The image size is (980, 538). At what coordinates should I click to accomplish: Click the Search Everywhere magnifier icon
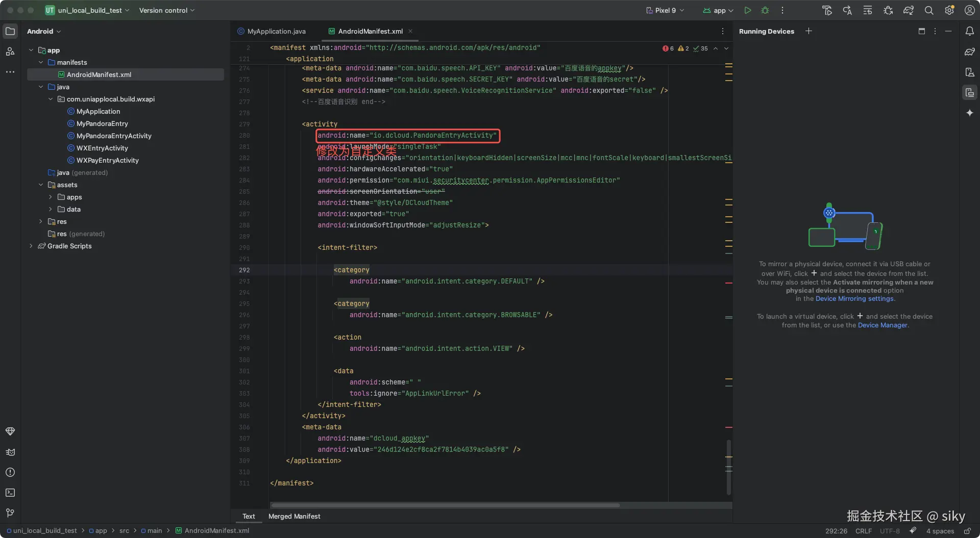[929, 10]
